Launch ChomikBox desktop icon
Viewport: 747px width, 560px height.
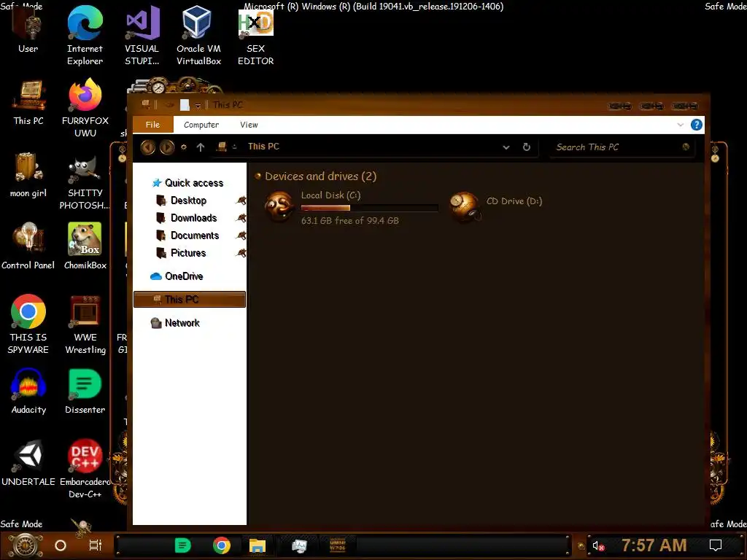click(85, 246)
